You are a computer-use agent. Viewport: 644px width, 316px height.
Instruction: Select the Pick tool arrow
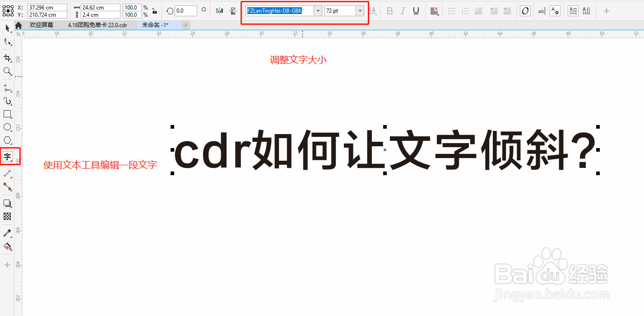click(7, 28)
